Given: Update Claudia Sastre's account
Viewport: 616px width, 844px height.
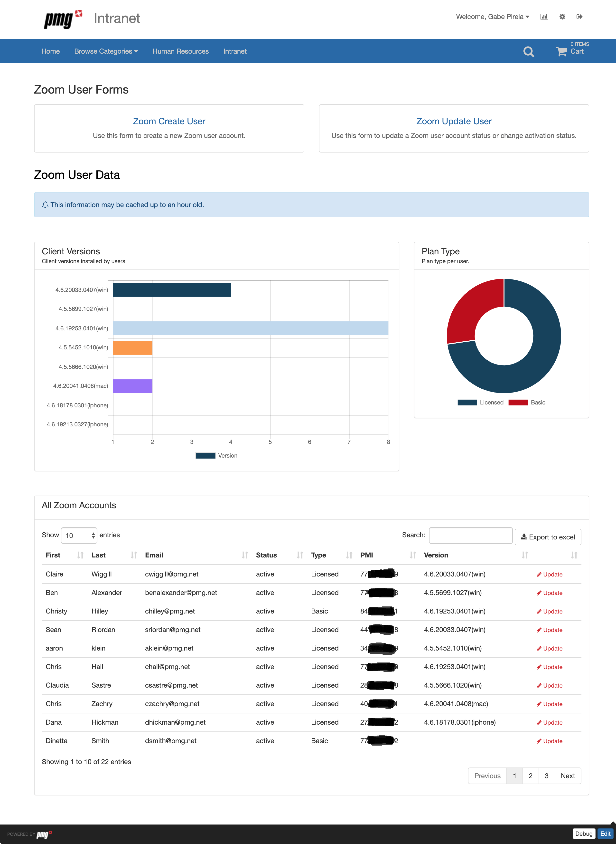Looking at the screenshot, I should point(549,685).
